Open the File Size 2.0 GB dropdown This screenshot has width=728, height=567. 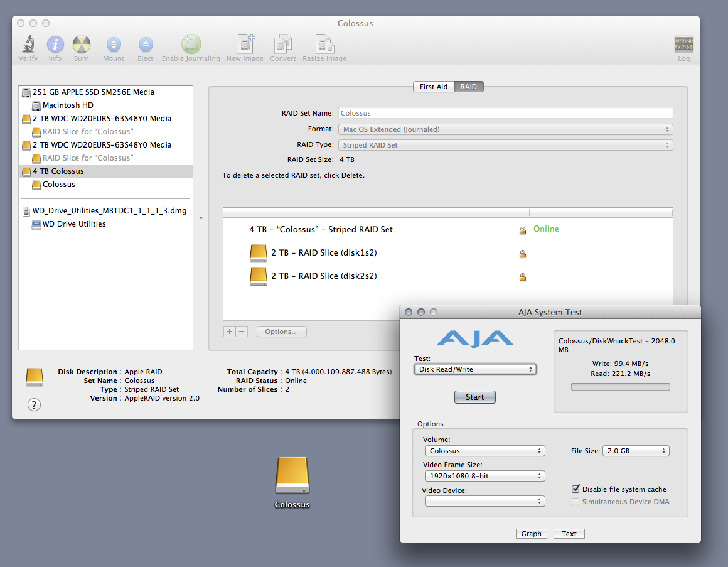(x=636, y=451)
